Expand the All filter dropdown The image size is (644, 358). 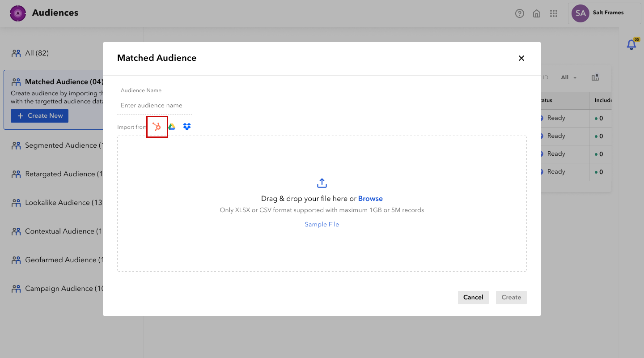tap(569, 77)
